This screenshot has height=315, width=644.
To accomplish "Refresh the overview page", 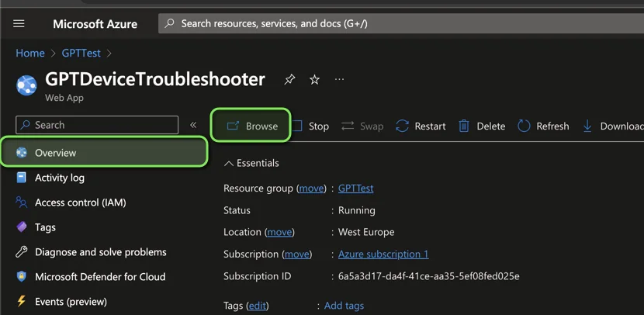I will tap(543, 126).
